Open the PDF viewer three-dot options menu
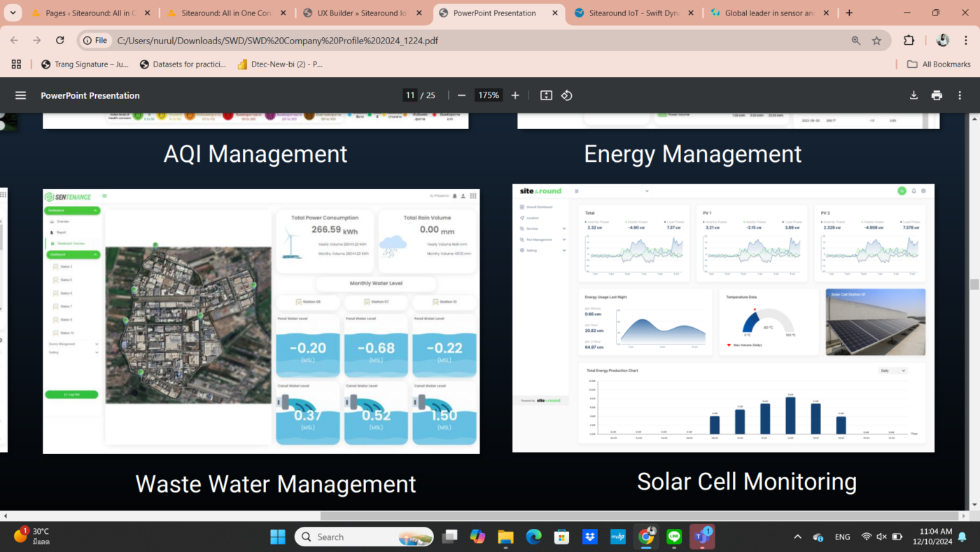Screen dimensions: 980x552 [959, 95]
